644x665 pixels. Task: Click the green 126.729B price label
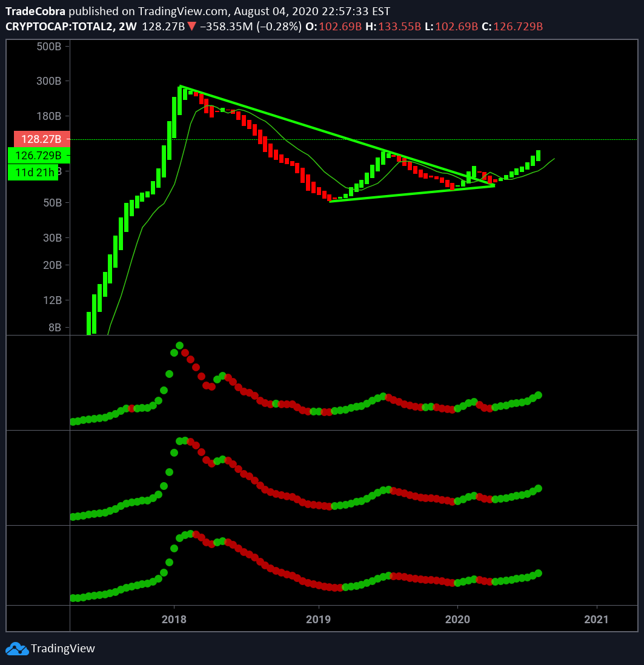click(39, 156)
